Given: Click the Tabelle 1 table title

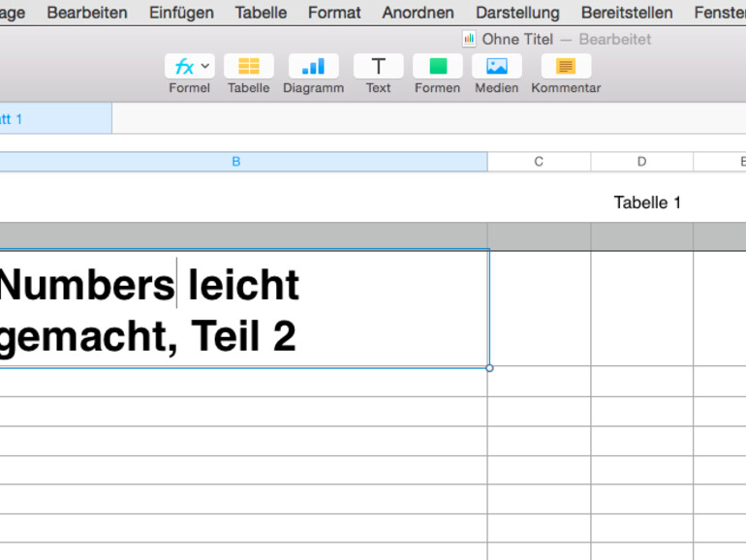Looking at the screenshot, I should 647,202.
